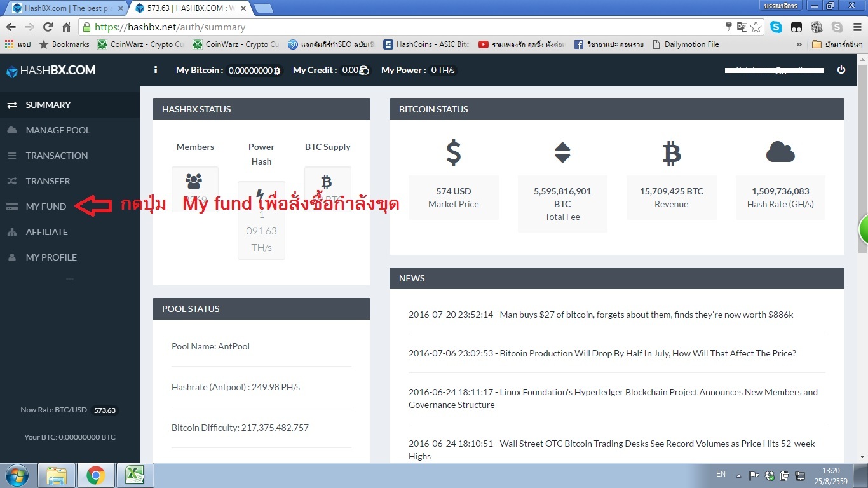Click the Bitcoin Difficulty row
The image size is (868, 488).
(261, 428)
